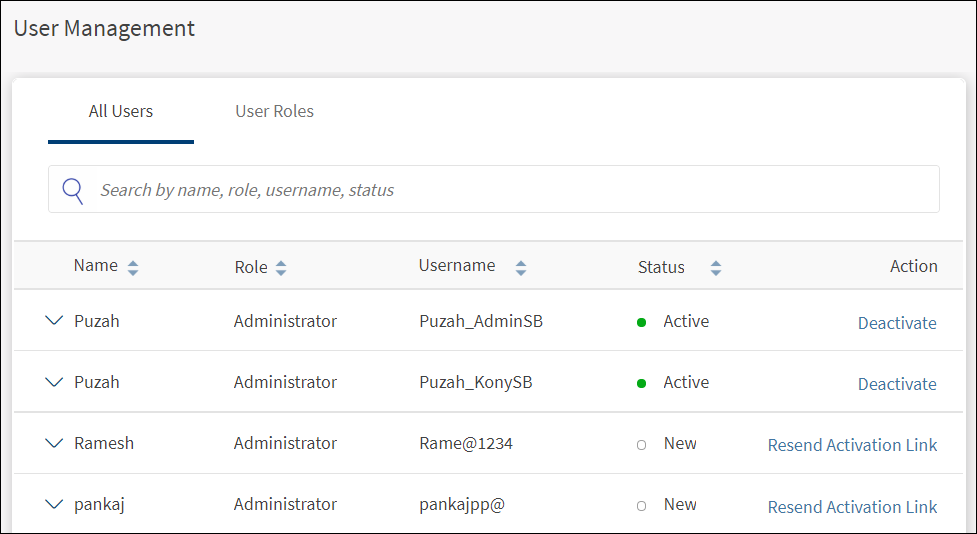Expand the Ramesh user row
Image resolution: width=977 pixels, height=534 pixels.
click(x=54, y=444)
